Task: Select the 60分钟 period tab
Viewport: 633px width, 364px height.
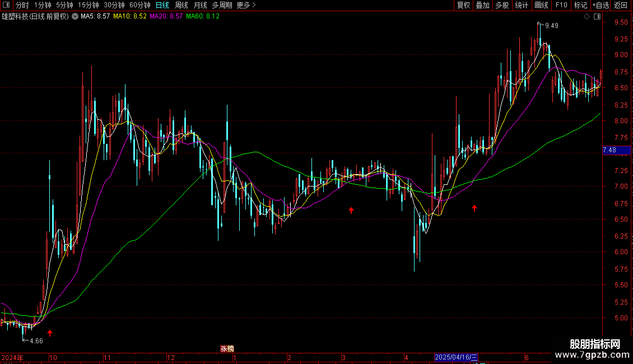Action: 140,5
